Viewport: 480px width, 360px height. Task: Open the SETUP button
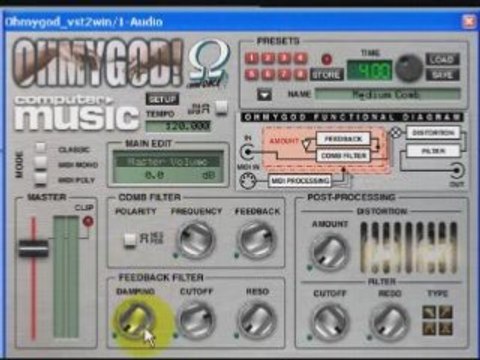pyautogui.click(x=162, y=99)
